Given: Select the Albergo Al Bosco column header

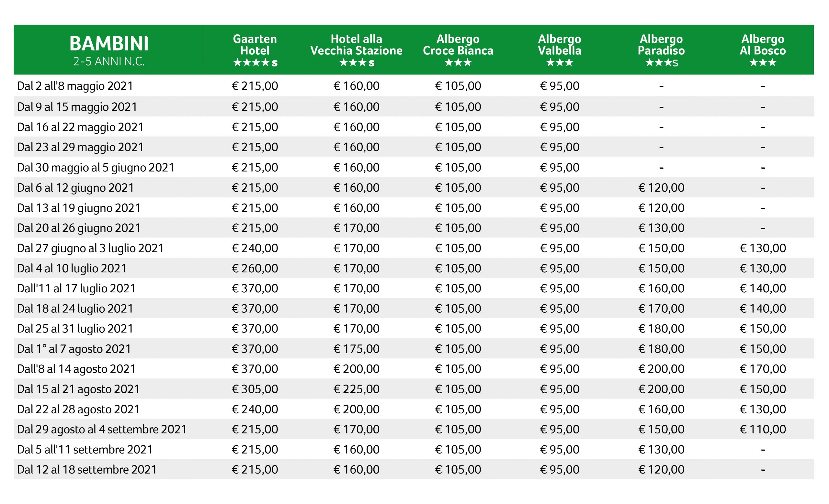Looking at the screenshot, I should click(763, 50).
